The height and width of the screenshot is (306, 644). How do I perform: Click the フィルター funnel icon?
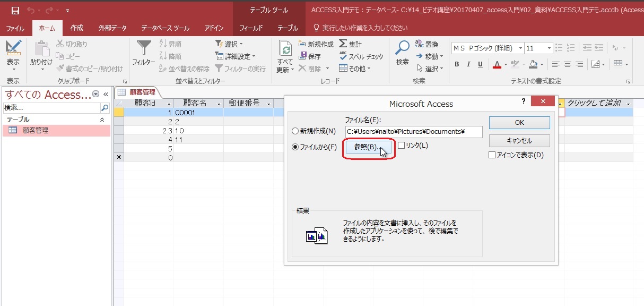(x=144, y=49)
